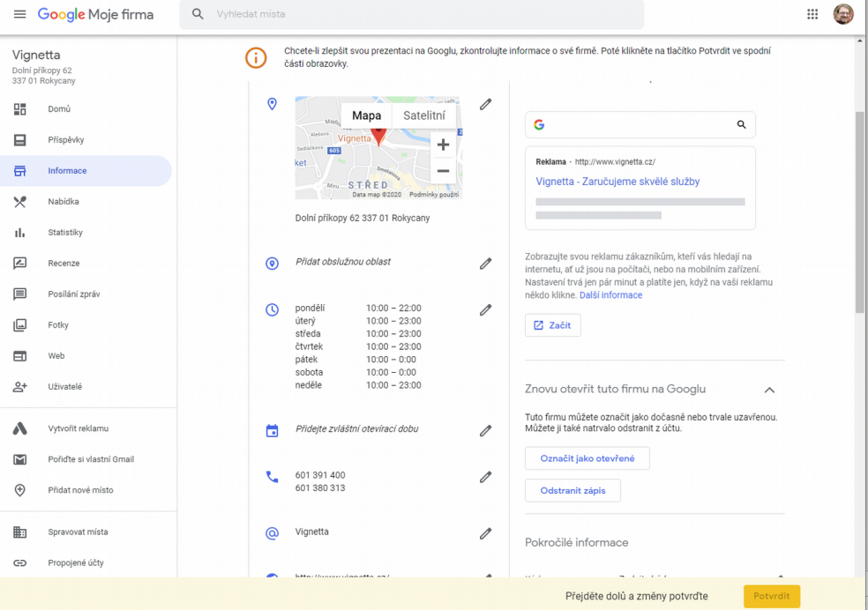Image resolution: width=868 pixels, height=610 pixels.
Task: Click the search icon in ad preview
Action: coord(741,124)
